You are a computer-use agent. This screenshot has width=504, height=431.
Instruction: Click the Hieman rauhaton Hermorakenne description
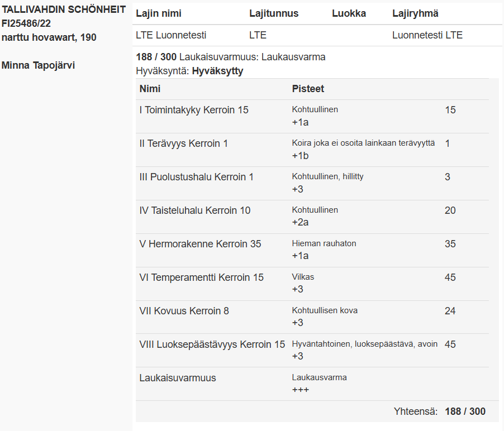[x=324, y=243]
